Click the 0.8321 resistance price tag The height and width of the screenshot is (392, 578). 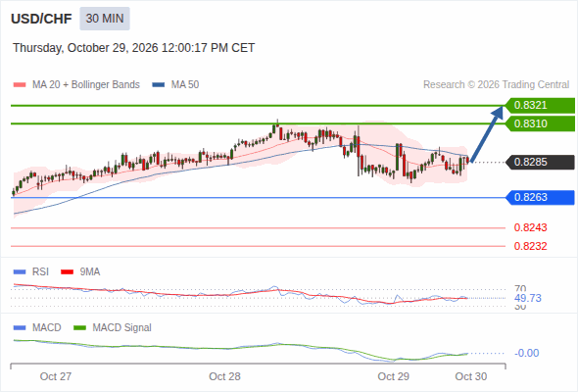540,106
